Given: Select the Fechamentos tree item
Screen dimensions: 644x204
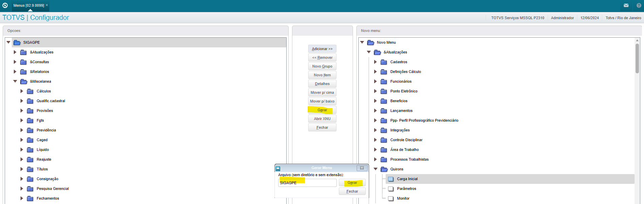Looking at the screenshot, I should (48, 198).
